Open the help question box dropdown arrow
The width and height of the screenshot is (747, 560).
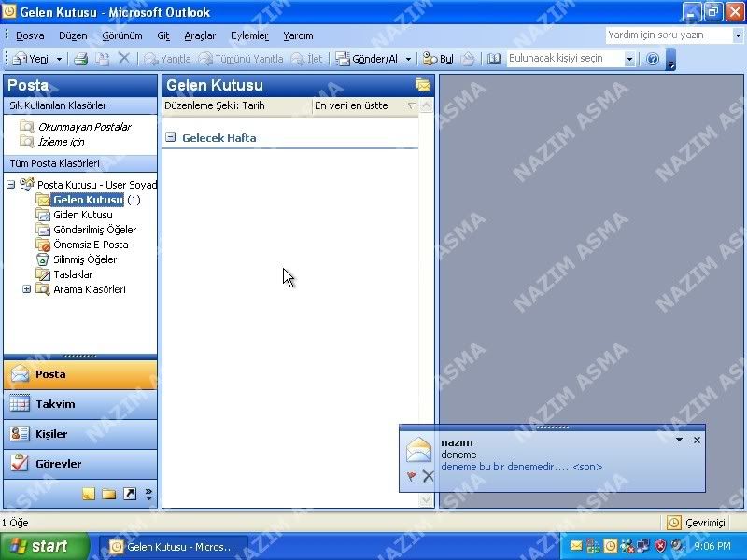pyautogui.click(x=738, y=35)
